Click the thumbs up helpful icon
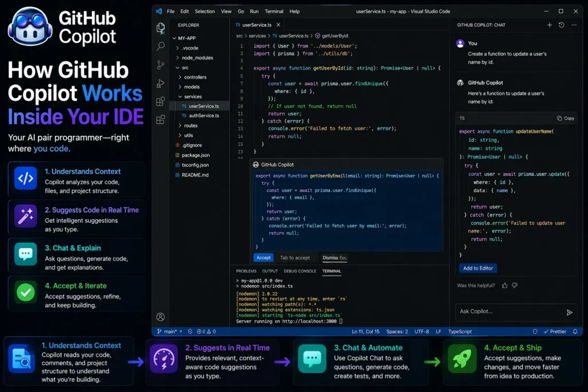 (x=505, y=286)
